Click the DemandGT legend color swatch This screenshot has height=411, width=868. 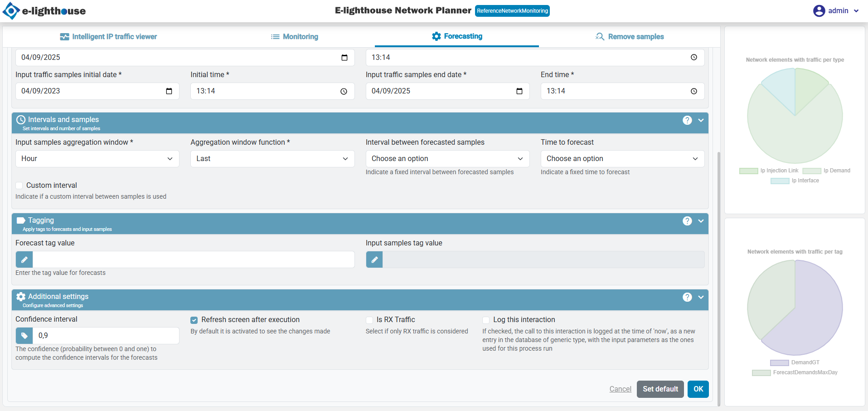[779, 363]
